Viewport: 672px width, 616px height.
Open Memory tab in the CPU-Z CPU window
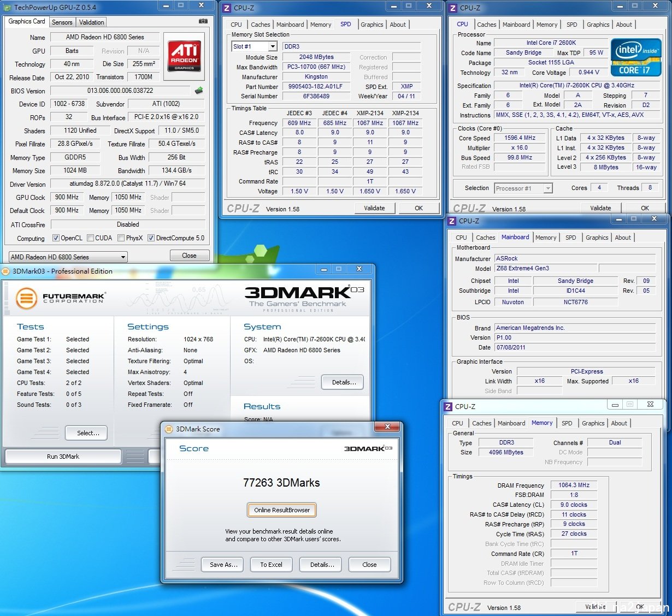(547, 25)
